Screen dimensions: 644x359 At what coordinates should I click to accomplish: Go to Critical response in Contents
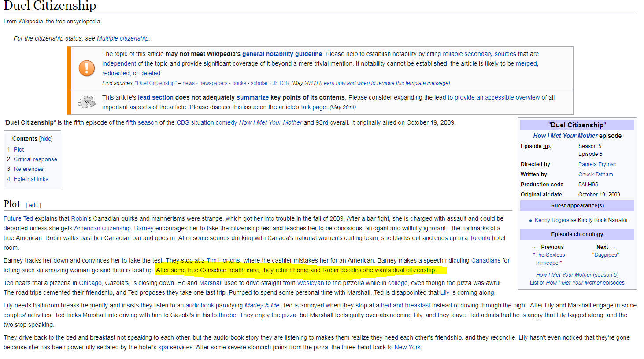click(35, 159)
